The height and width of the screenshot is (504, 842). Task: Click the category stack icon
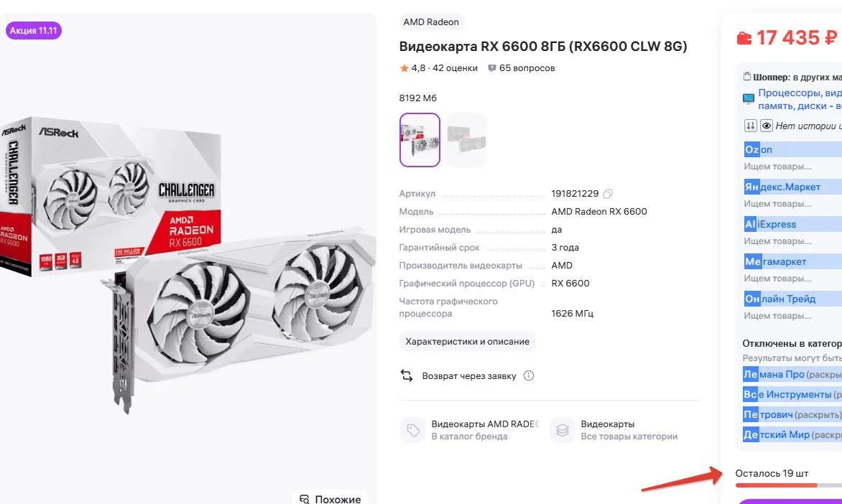pos(563,430)
